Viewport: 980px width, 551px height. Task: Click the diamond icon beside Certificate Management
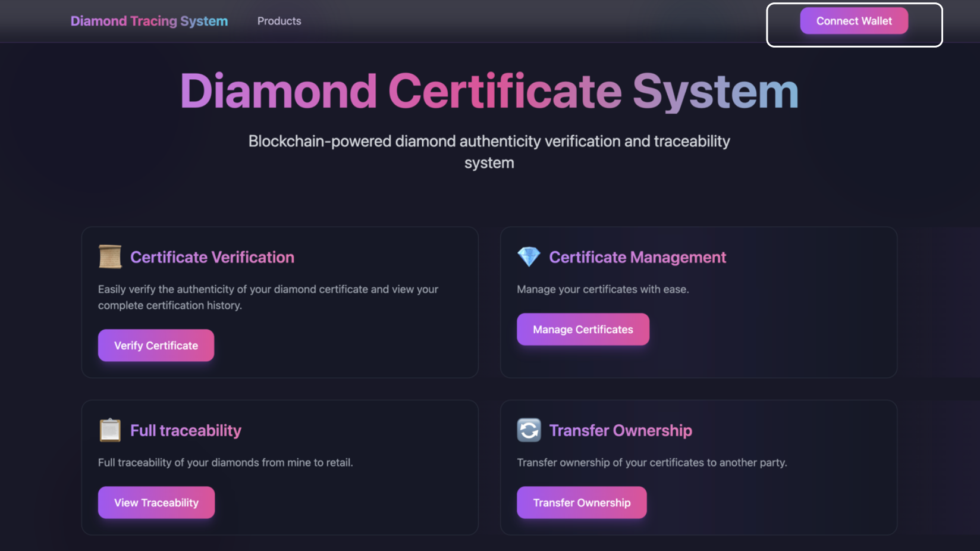click(x=529, y=256)
